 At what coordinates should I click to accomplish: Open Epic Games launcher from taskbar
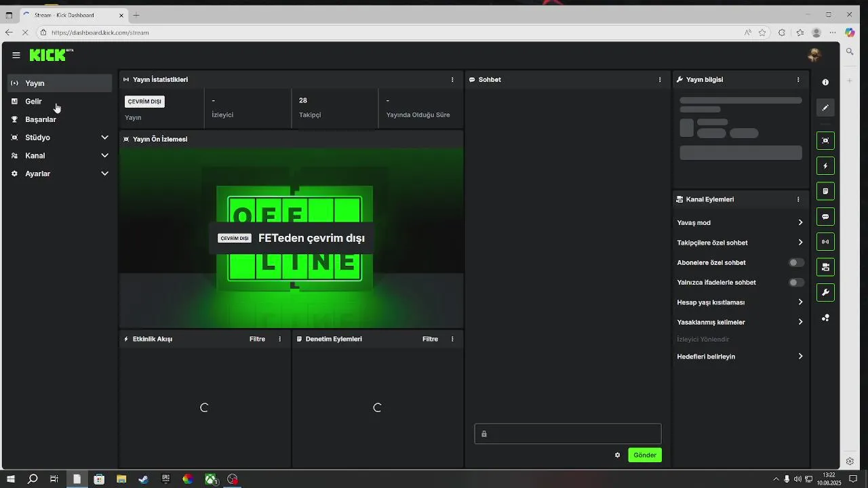click(165, 479)
